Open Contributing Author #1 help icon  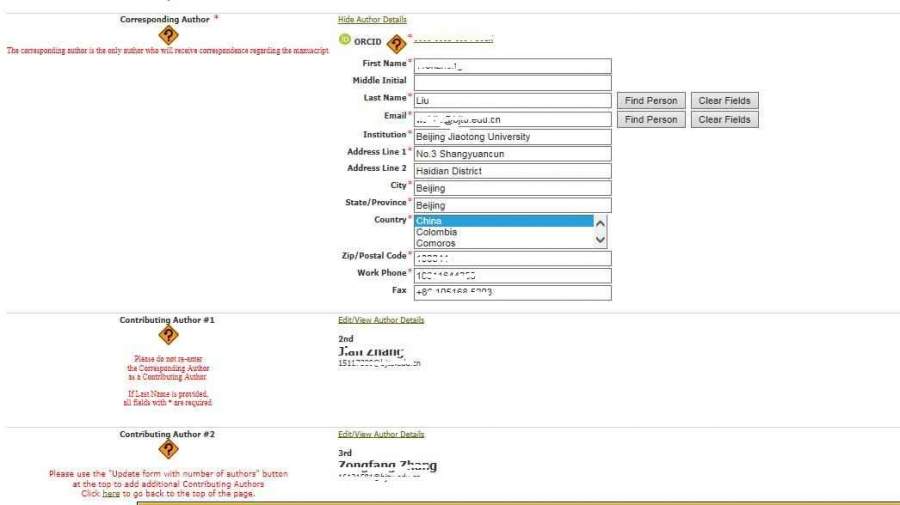[x=168, y=335]
